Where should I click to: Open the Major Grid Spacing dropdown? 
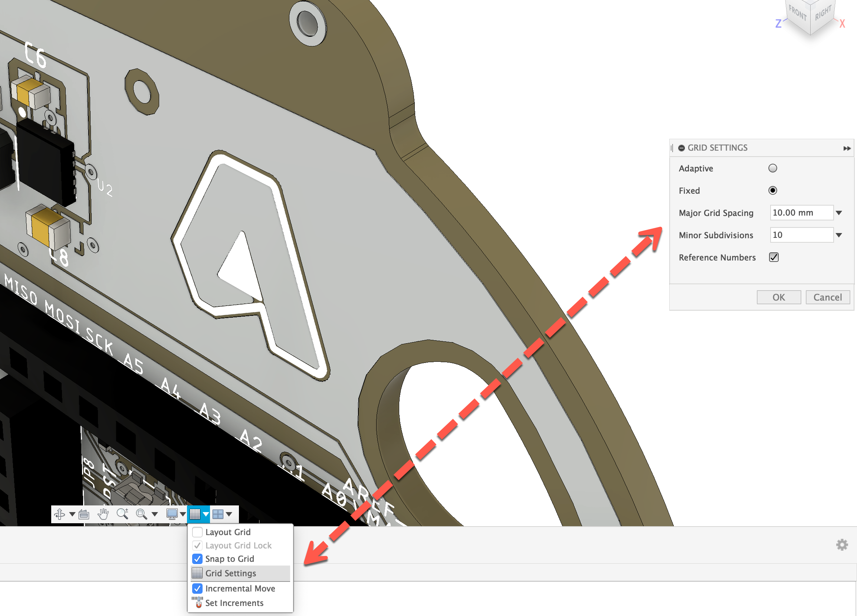tap(839, 212)
